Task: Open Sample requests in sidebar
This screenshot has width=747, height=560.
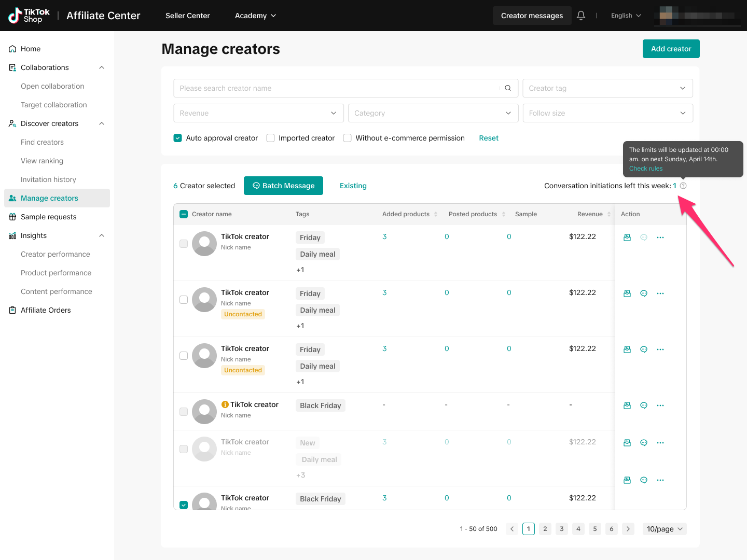Action: click(x=49, y=217)
